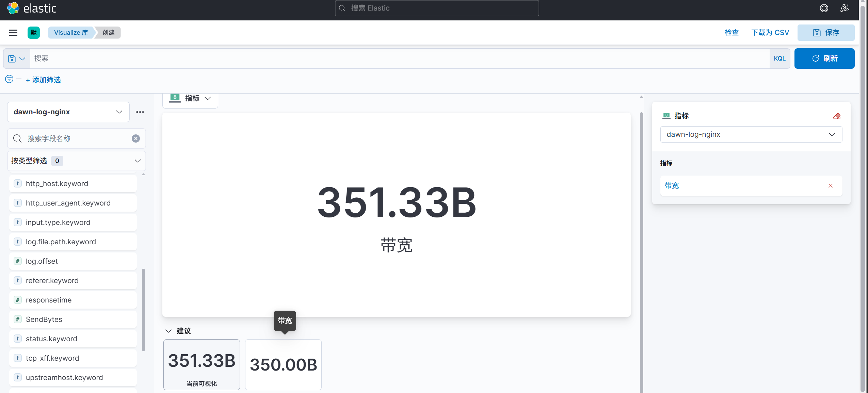Select the 351.33B current visualization suggestion
The image size is (868, 393).
[202, 365]
